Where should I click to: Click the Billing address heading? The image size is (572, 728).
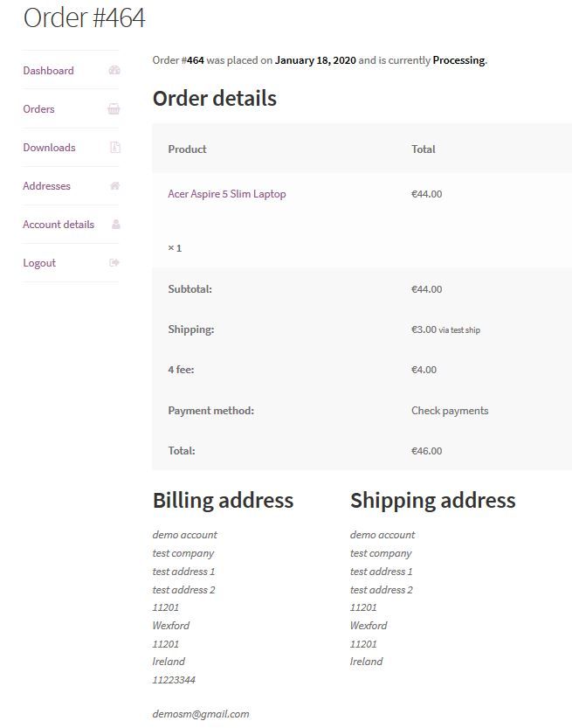(x=223, y=500)
